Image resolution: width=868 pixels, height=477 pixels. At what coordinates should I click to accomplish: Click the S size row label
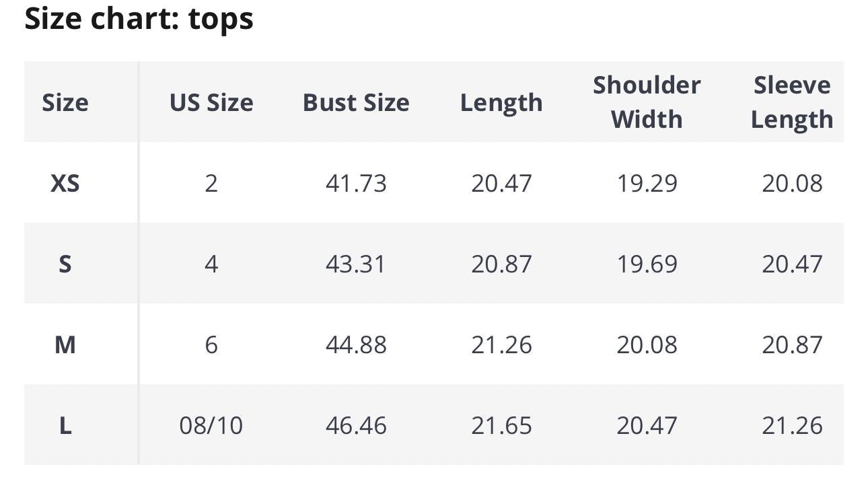tap(65, 264)
